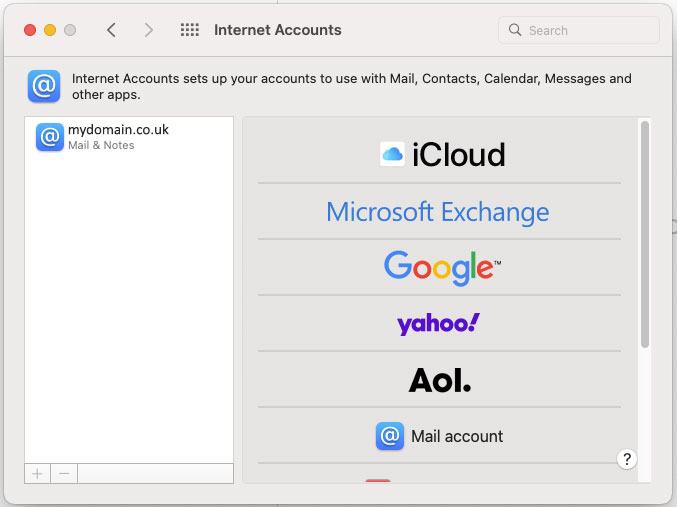
Task: Select the mydomain.co.uk account row
Action: (129, 137)
